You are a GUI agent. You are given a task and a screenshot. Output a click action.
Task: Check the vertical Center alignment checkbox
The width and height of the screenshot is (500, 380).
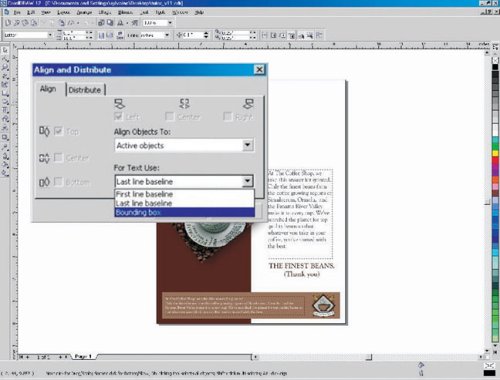pyautogui.click(x=58, y=157)
